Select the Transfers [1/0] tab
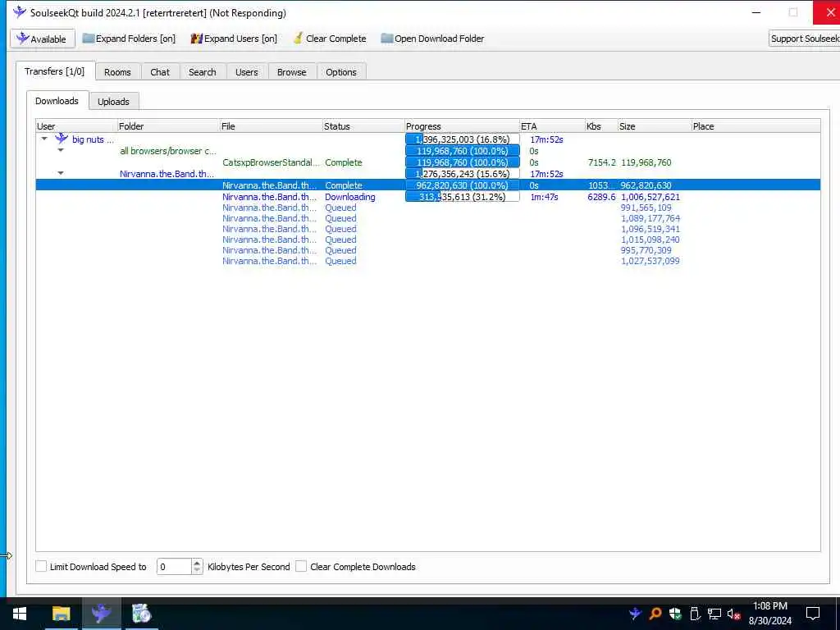Image resolution: width=840 pixels, height=630 pixels. tap(55, 71)
